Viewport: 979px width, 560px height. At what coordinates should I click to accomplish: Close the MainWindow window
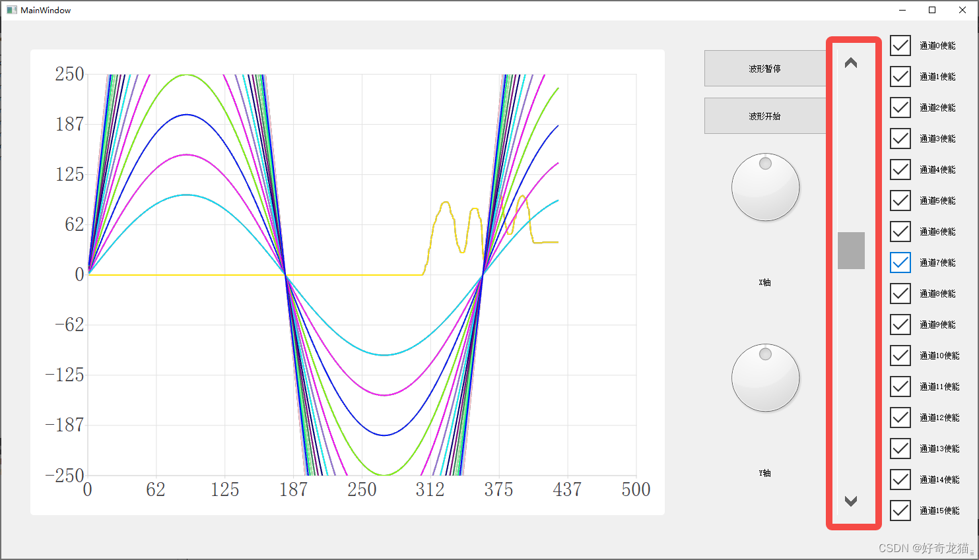pos(962,10)
